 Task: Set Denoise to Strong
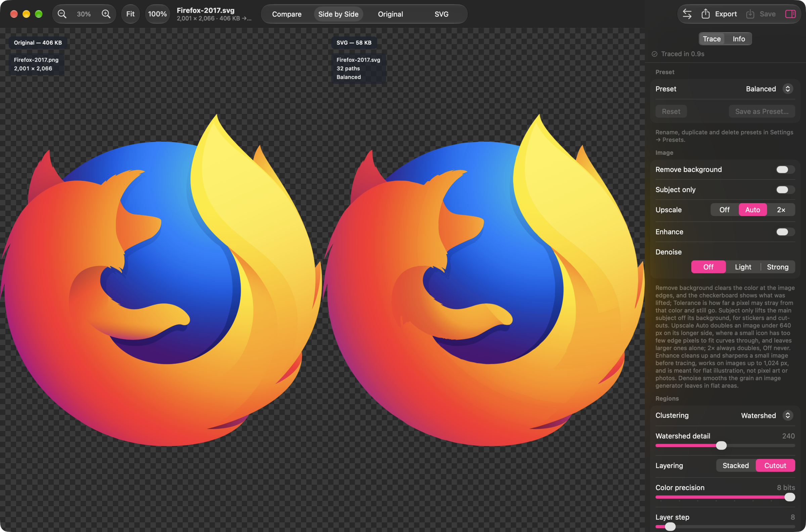point(777,267)
